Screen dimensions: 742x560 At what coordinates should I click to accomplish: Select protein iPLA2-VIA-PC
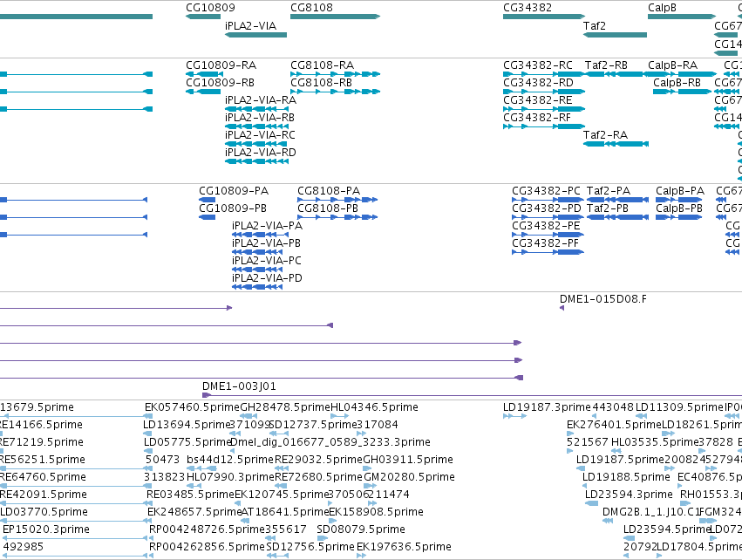coord(267,261)
